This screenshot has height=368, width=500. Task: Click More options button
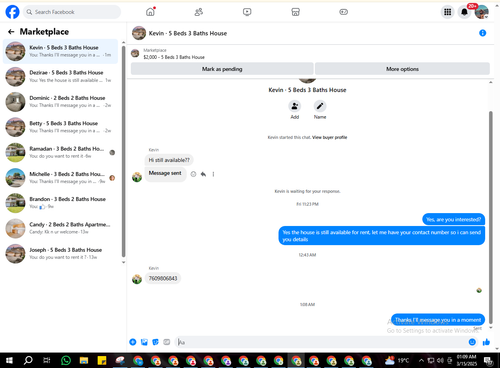click(402, 69)
